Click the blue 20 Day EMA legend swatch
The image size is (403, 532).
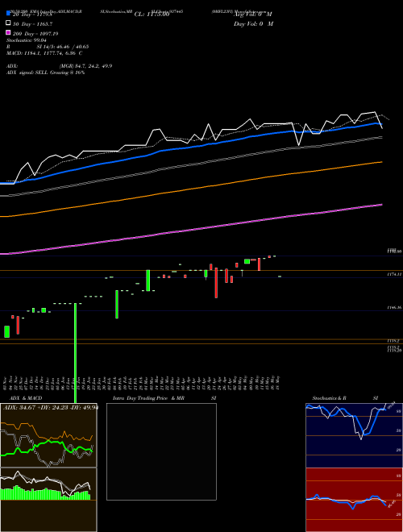click(x=9, y=13)
